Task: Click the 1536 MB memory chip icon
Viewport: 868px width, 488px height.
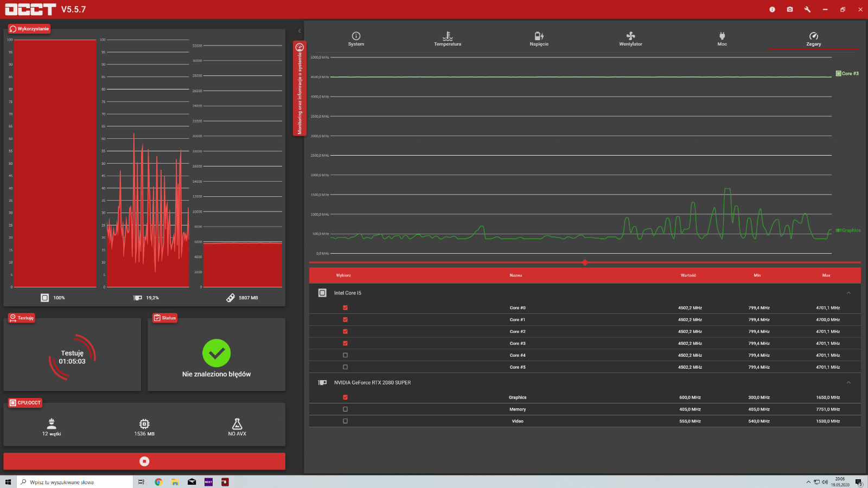Action: coord(144,423)
